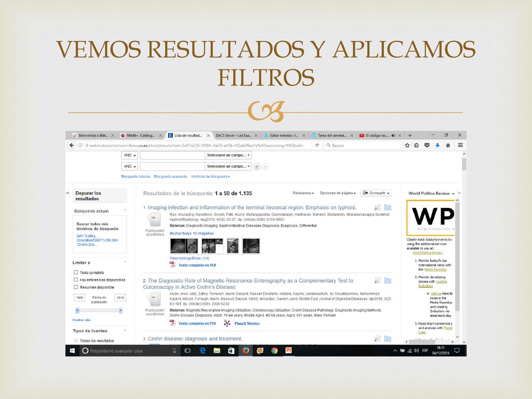Viewport: 532px width, 399px height.
Task: Open Firefox bookmarks list icon
Action: [417, 145]
